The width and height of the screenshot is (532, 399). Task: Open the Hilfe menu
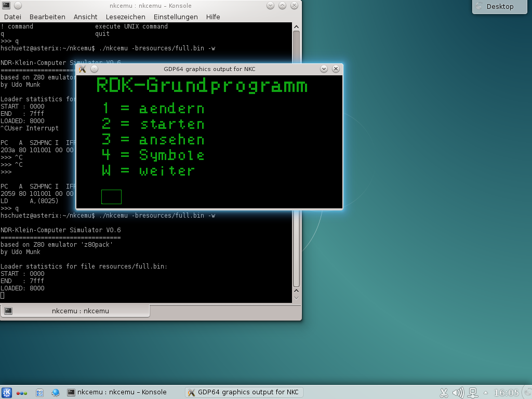point(213,17)
